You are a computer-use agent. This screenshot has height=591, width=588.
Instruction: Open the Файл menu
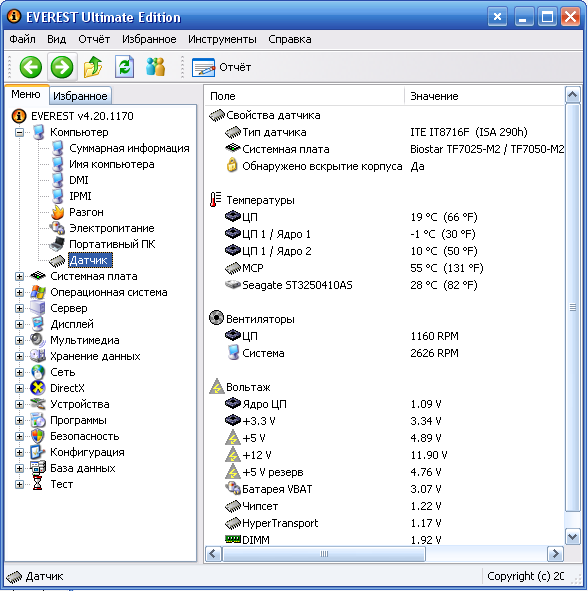point(22,39)
